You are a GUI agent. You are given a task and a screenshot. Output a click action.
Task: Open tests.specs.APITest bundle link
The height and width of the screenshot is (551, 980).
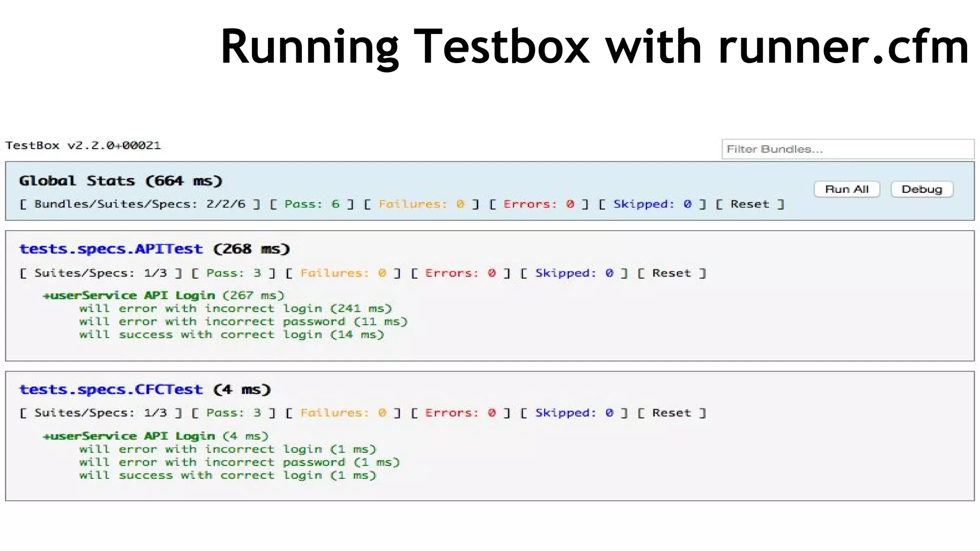click(111, 249)
